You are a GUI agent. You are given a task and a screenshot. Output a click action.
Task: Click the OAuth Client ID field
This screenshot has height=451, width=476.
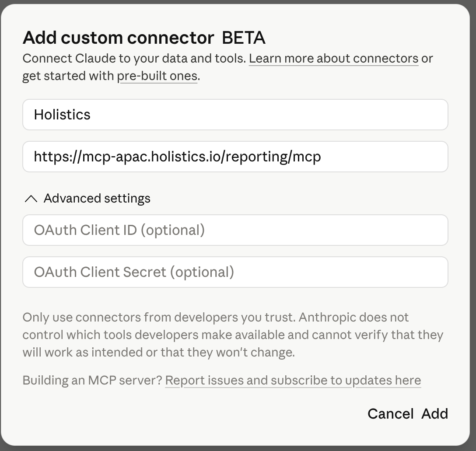tap(235, 230)
